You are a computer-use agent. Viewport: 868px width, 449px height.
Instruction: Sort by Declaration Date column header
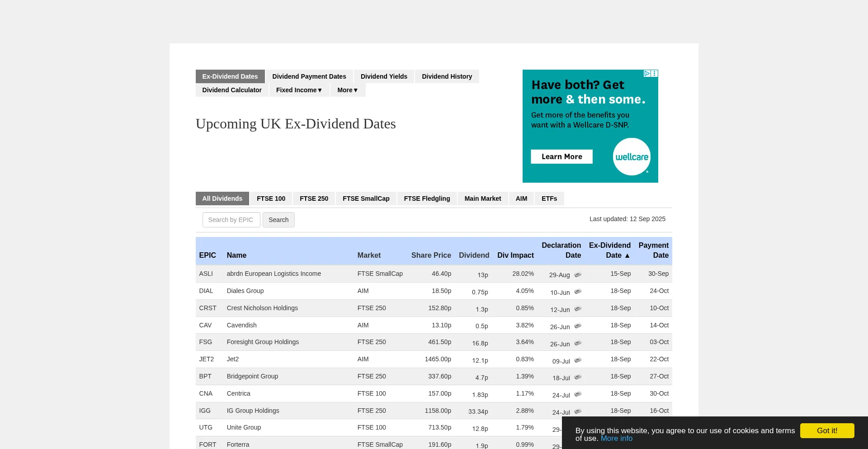pos(561,250)
